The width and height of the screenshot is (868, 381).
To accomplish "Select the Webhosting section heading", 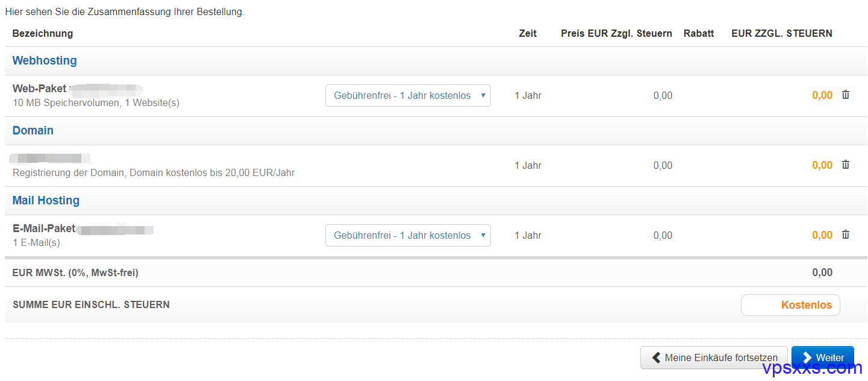I will [x=45, y=61].
